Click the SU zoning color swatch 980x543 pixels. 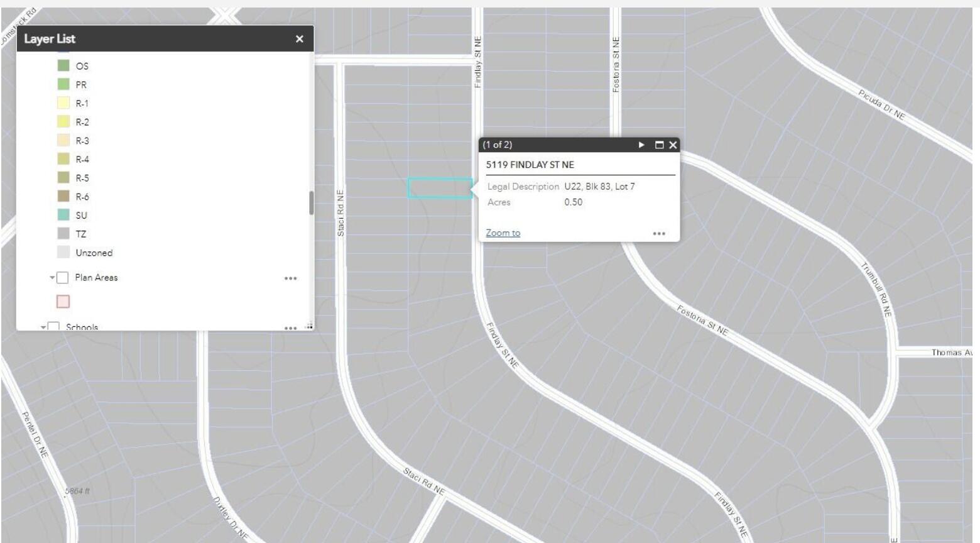[x=63, y=215]
